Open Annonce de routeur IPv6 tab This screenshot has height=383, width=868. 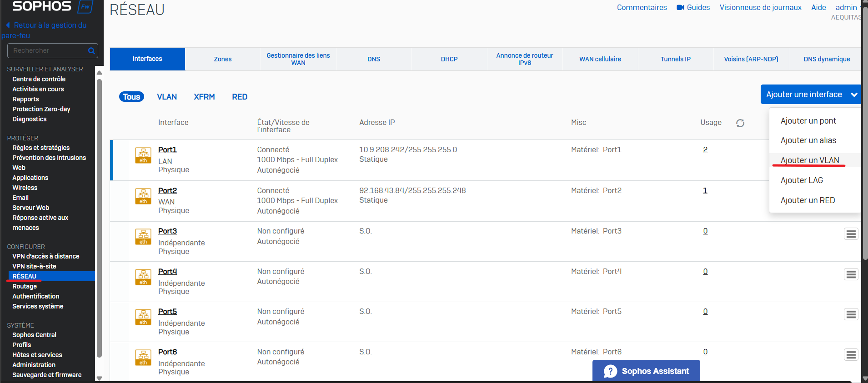[x=525, y=59]
